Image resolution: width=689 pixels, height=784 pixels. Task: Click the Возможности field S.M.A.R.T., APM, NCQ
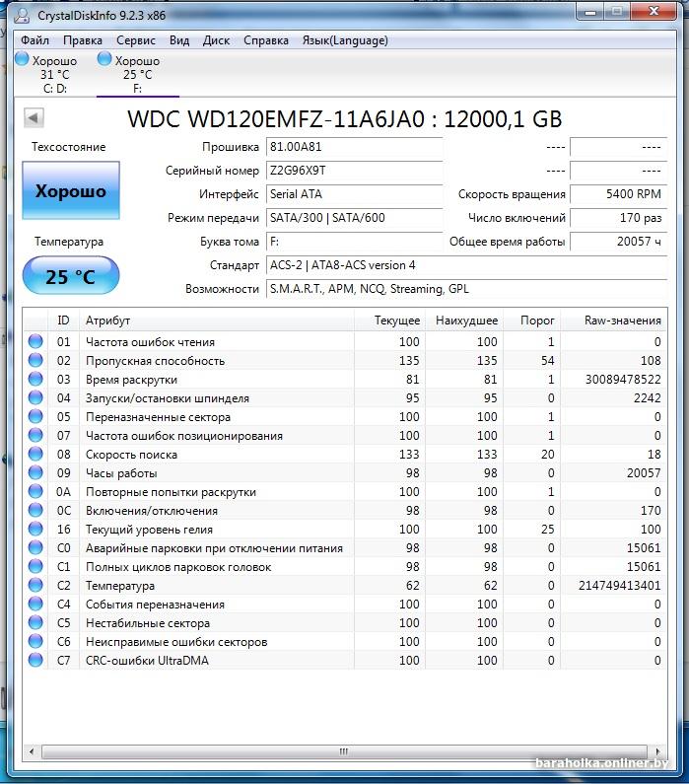(466, 289)
